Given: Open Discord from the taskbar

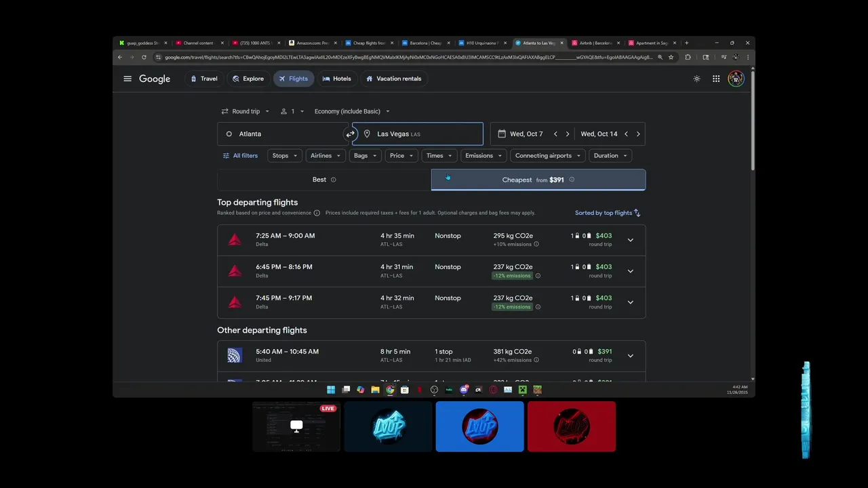Looking at the screenshot, I should click(x=464, y=390).
